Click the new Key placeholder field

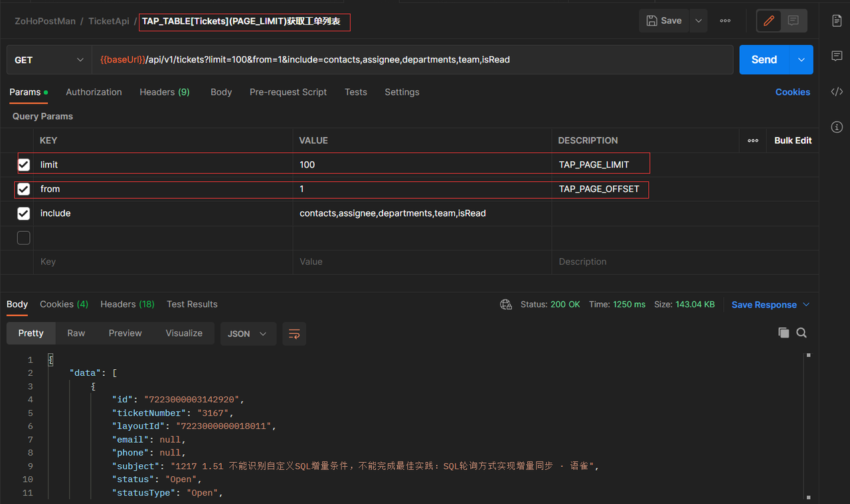click(x=163, y=262)
